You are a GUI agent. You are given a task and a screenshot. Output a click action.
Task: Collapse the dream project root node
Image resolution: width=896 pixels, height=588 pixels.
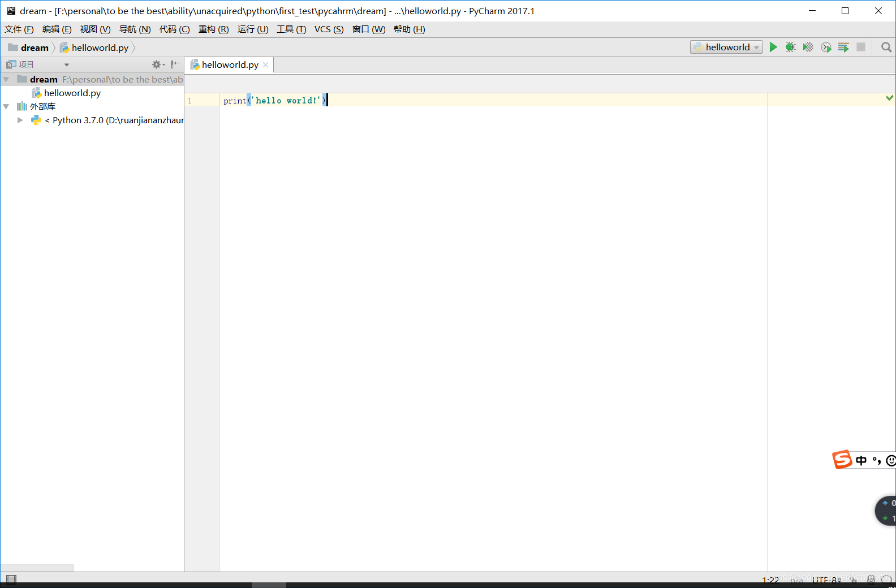click(x=6, y=80)
